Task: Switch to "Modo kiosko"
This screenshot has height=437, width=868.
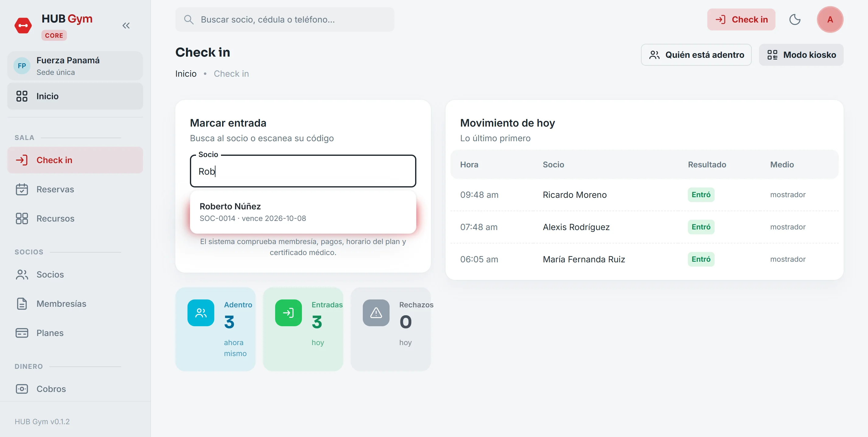Action: coord(801,55)
